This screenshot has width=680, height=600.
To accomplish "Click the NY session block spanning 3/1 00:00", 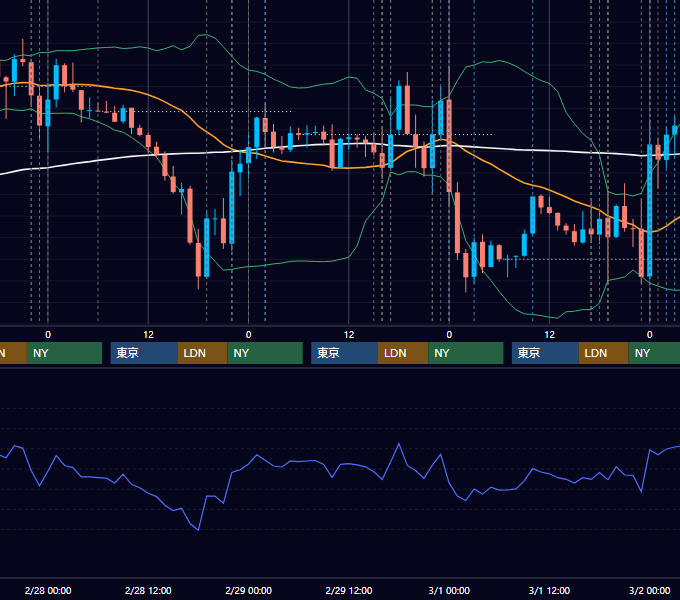I will click(466, 353).
